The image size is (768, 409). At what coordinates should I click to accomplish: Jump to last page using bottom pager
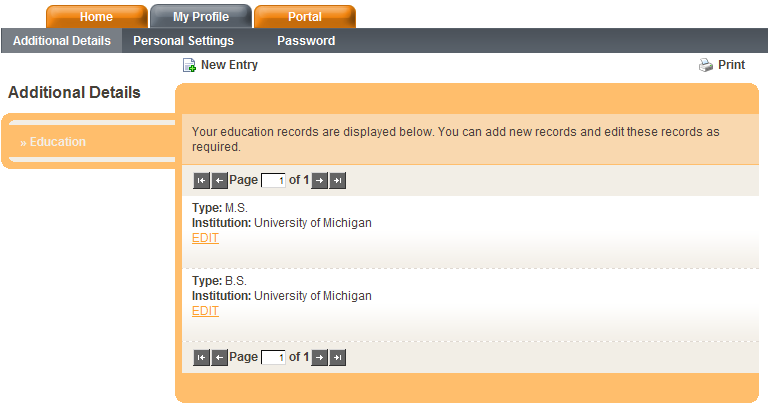tap(338, 357)
